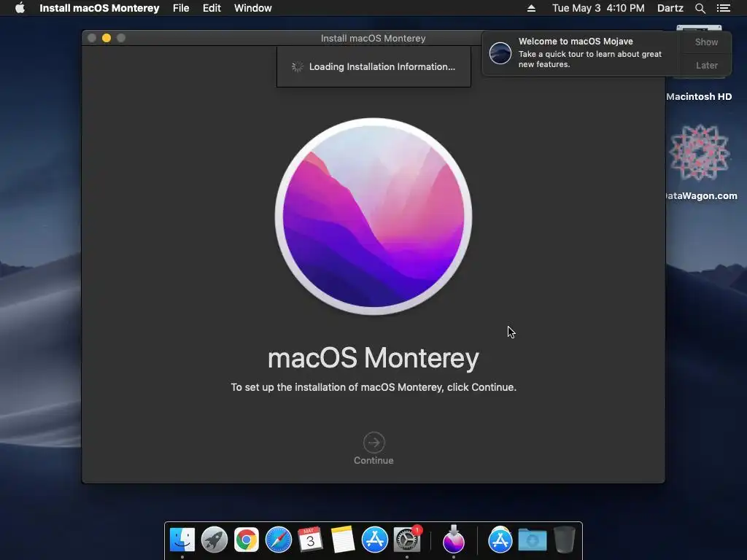Click the eject icon in menu bar

point(531,8)
